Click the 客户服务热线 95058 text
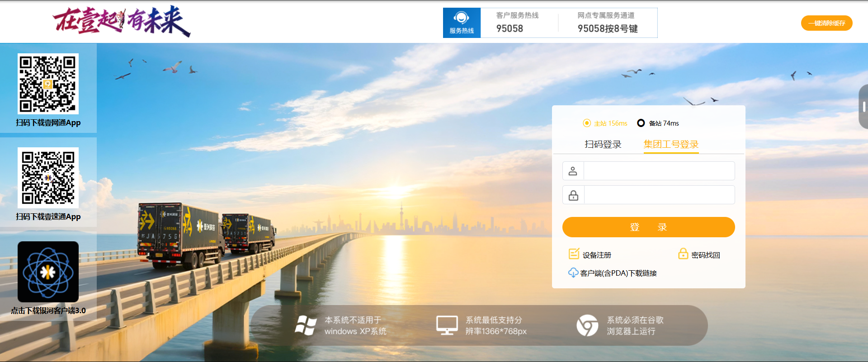This screenshot has width=868, height=362. click(x=517, y=22)
